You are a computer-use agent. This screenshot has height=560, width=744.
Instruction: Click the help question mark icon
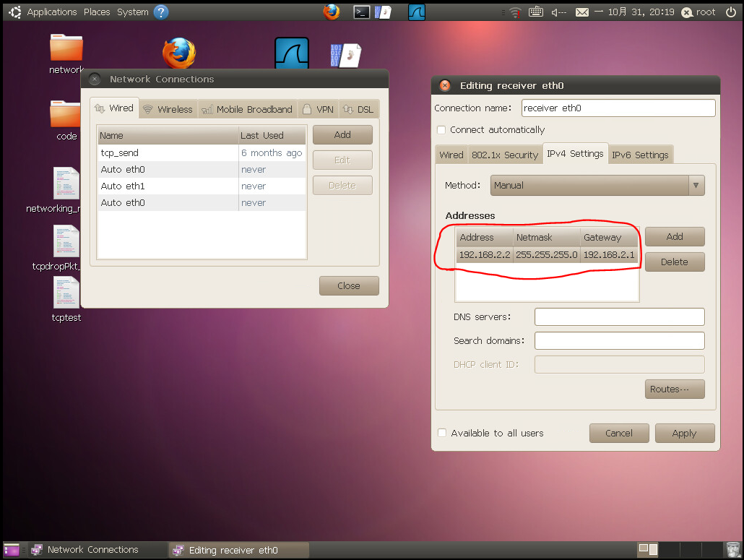tap(161, 12)
